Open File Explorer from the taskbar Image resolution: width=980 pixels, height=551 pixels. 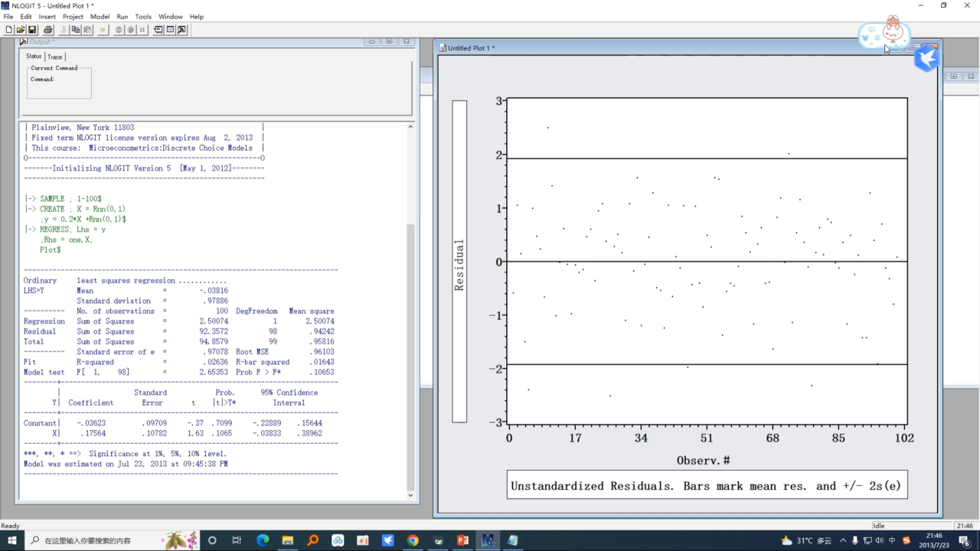(x=288, y=540)
